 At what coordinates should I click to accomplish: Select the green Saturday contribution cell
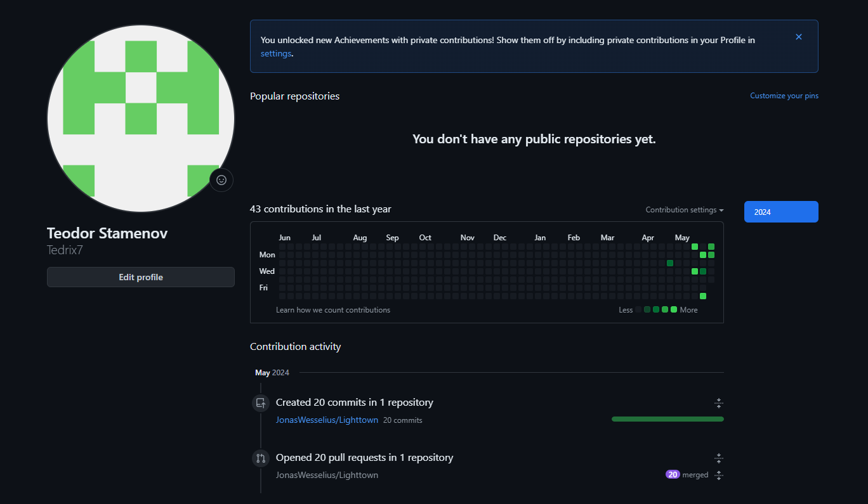point(703,296)
